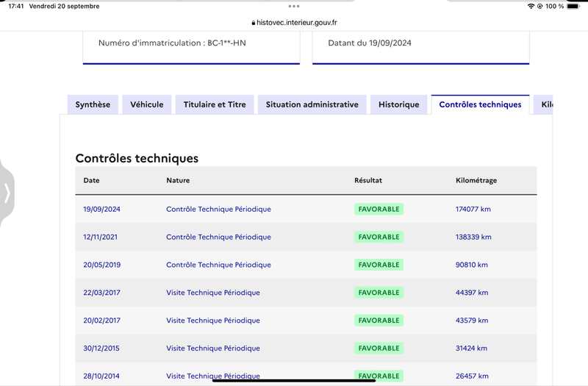The image size is (588, 386).
Task: Tap the three-dot multitasking menu at top
Action: [x=294, y=7]
